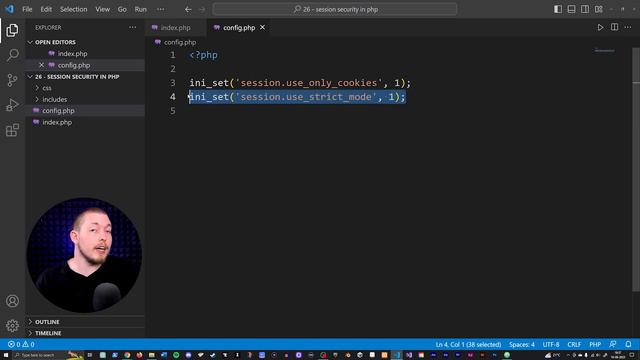Viewport: 640px width, 360px height.
Task: Change line endings via CRLF
Action: click(x=574, y=344)
